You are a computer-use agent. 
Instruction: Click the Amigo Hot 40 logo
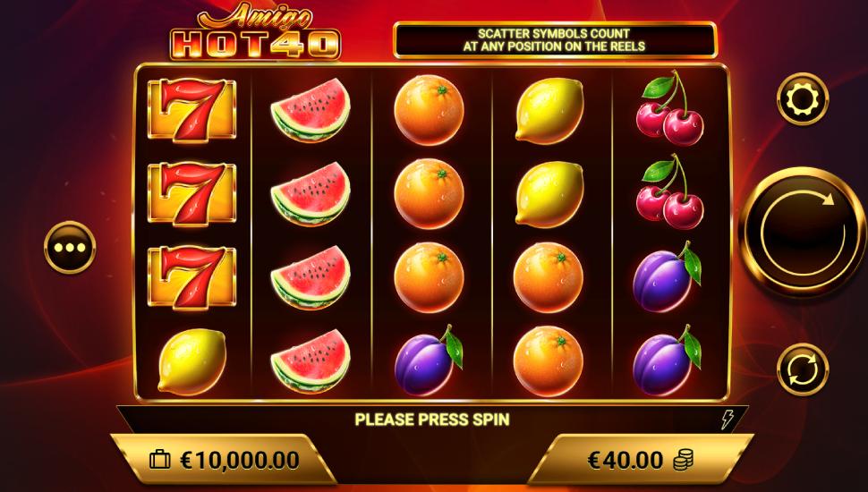(x=255, y=31)
